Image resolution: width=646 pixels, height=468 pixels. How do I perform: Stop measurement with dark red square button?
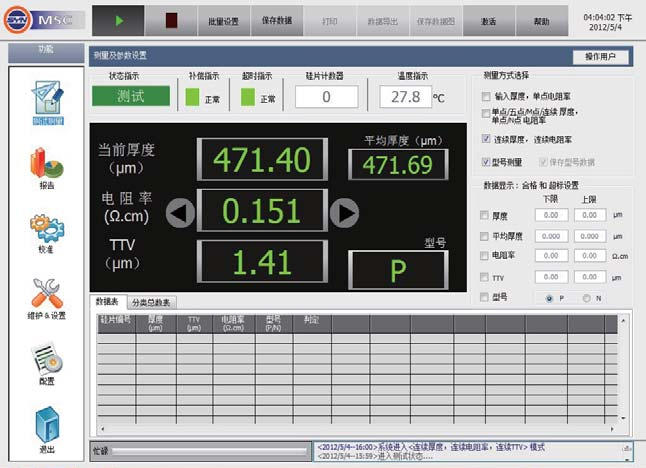click(x=171, y=21)
